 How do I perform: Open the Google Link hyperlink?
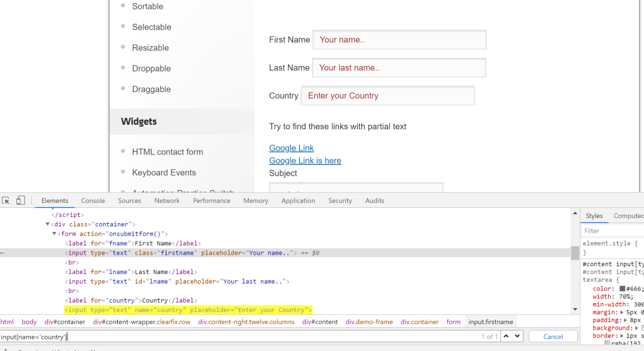(x=291, y=148)
